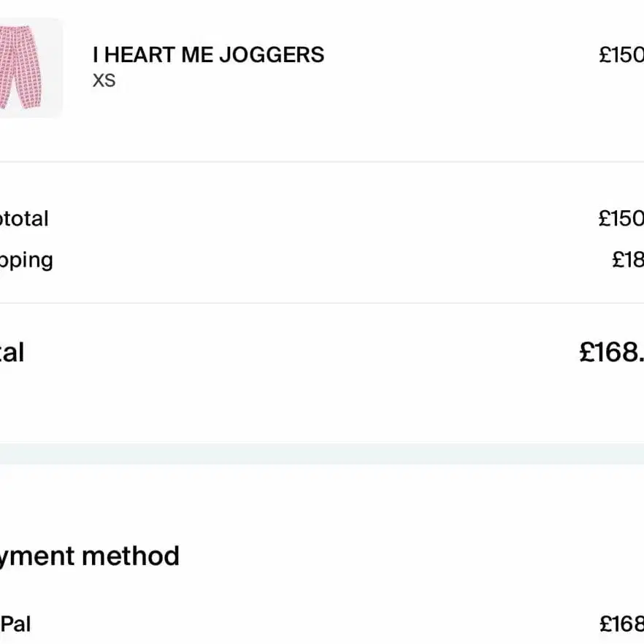Click the bold Total label
This screenshot has width=644, height=644.
click(x=12, y=353)
